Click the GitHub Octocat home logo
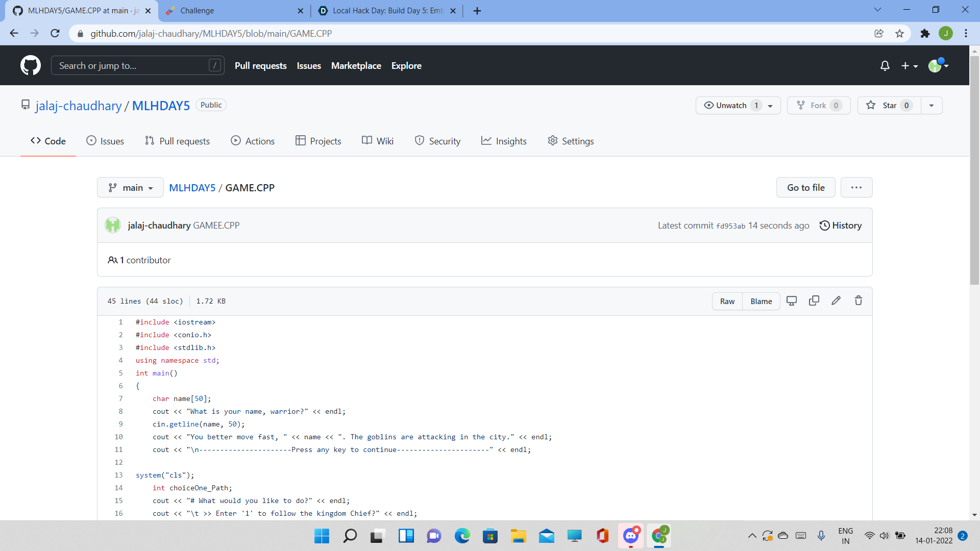This screenshot has height=551, width=980. coord(31,65)
